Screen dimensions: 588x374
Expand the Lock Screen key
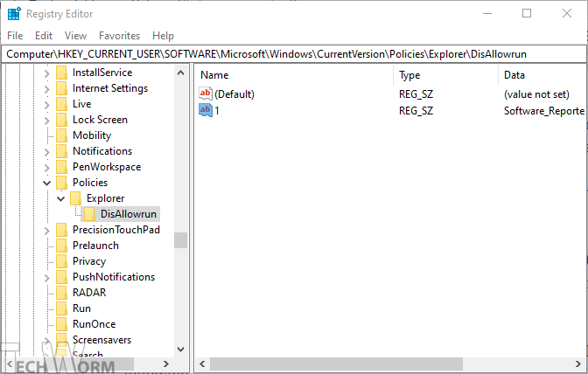click(47, 121)
